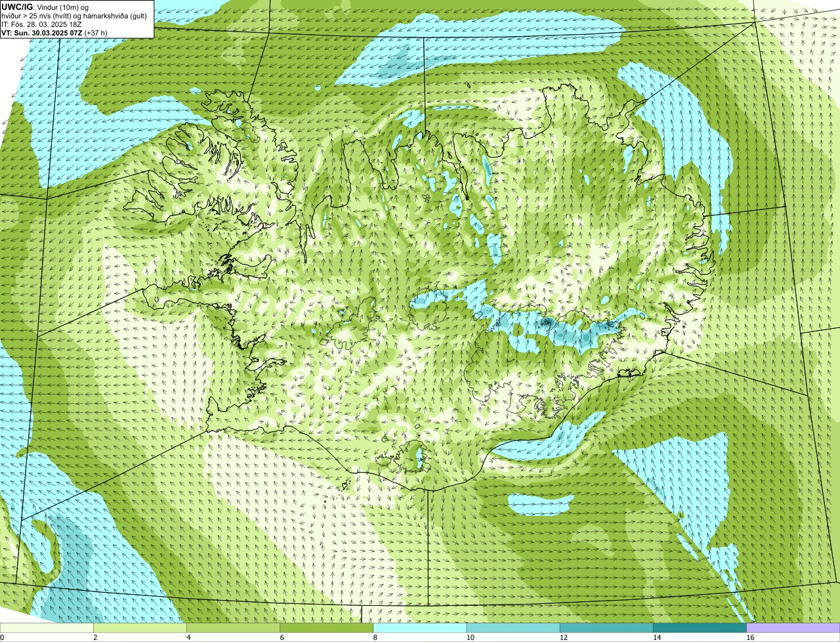Screen dimensions: 840x642
Task: Click the 10–12 m/s turquoise legend swatch
Action: 513,628
